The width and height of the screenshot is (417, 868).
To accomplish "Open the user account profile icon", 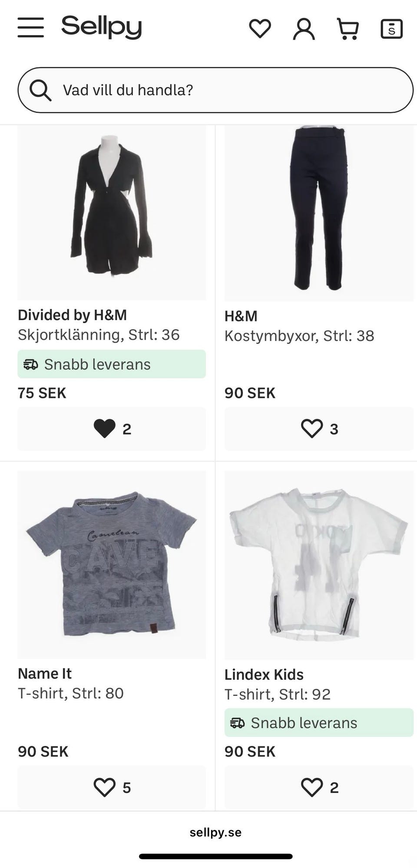I will pos(304,29).
